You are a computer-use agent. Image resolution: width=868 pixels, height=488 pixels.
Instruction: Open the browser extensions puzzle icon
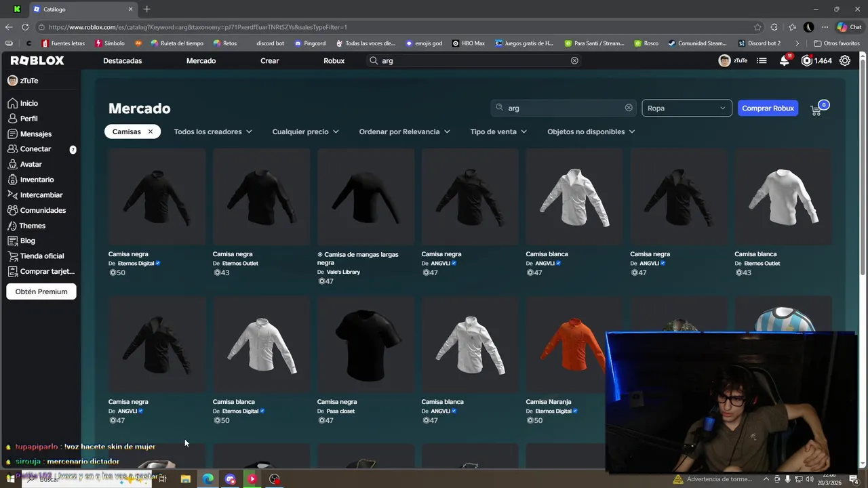point(774,27)
